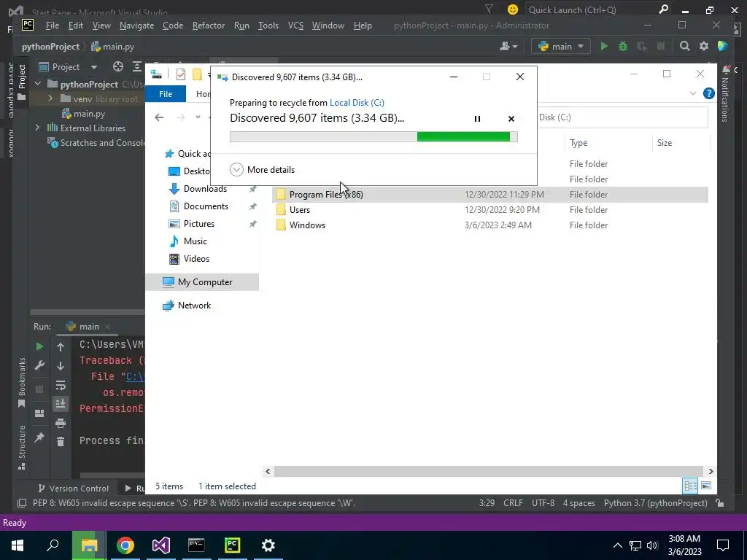Select the Users folder row
This screenshot has width=747, height=560.
[x=489, y=209]
